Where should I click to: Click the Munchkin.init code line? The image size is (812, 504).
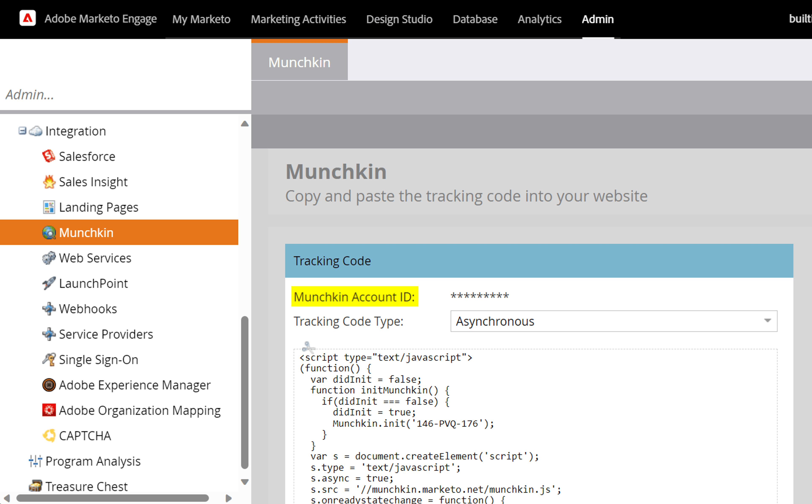click(x=413, y=423)
